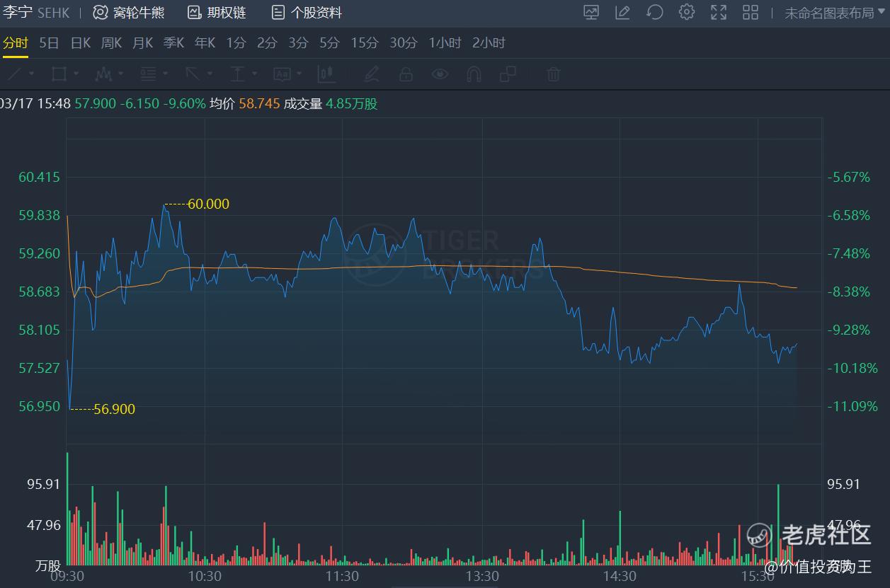Open the multi-chart grid layout icon
The width and height of the screenshot is (890, 588).
coord(751,12)
